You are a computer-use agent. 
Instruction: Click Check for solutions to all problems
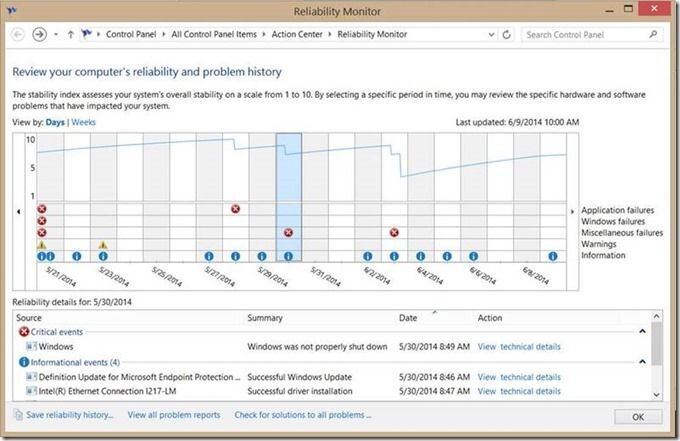303,415
